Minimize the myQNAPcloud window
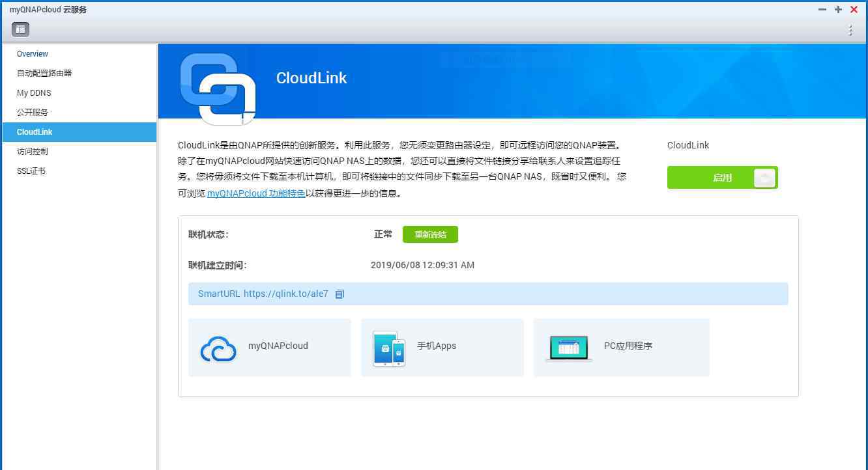This screenshot has width=868, height=470. [822, 10]
